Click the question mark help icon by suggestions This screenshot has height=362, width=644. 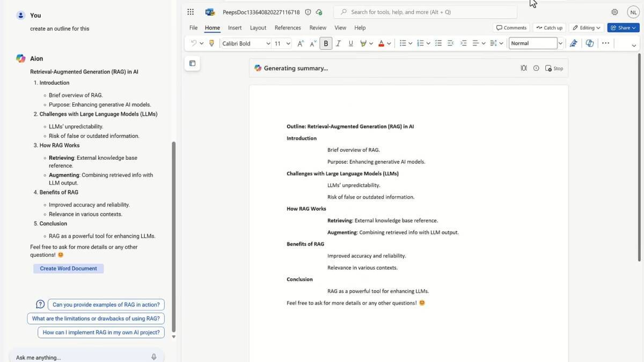[40, 304]
